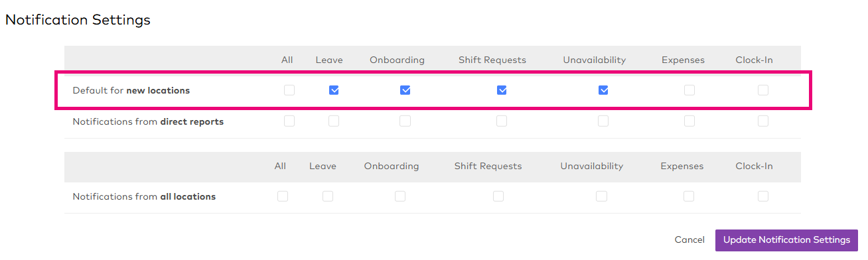Enable Onboarding notifications from direct reports
The image size is (868, 260).
tap(405, 121)
